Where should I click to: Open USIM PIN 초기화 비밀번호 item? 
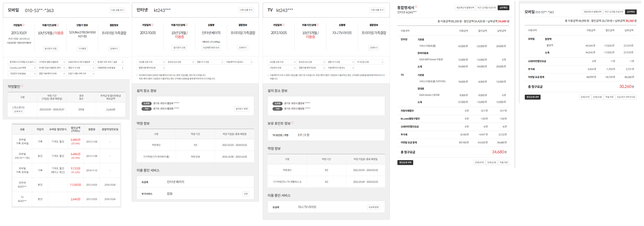click(x=81, y=62)
